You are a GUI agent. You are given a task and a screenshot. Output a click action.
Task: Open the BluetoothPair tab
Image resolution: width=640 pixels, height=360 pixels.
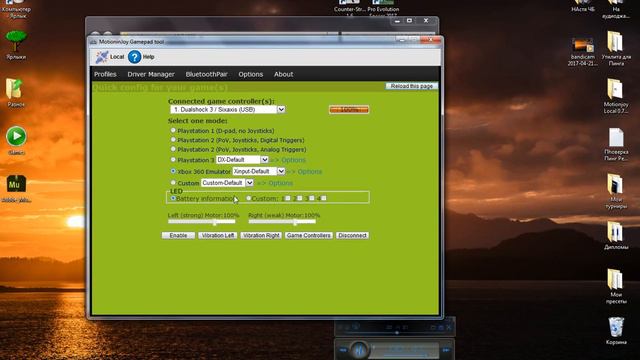tap(207, 74)
